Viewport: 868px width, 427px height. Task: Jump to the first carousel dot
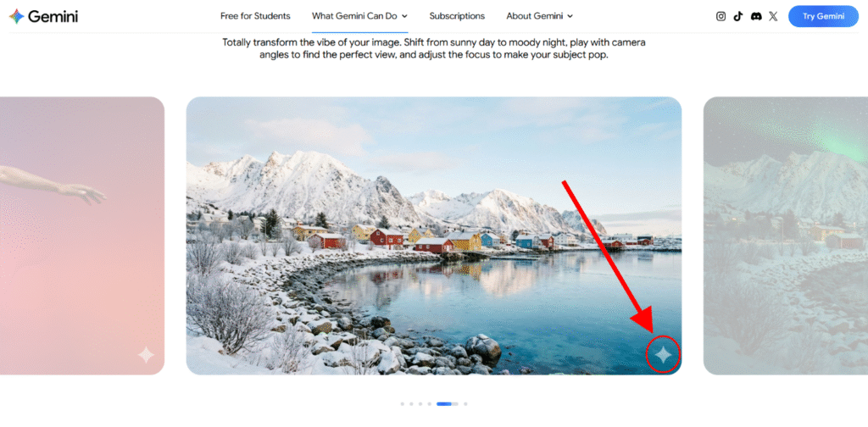tap(403, 404)
